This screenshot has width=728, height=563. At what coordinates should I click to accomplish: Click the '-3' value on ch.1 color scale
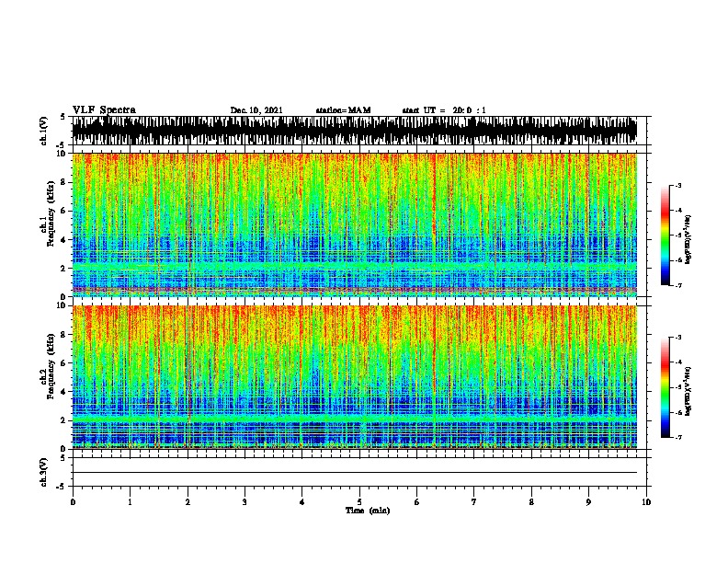tap(677, 185)
